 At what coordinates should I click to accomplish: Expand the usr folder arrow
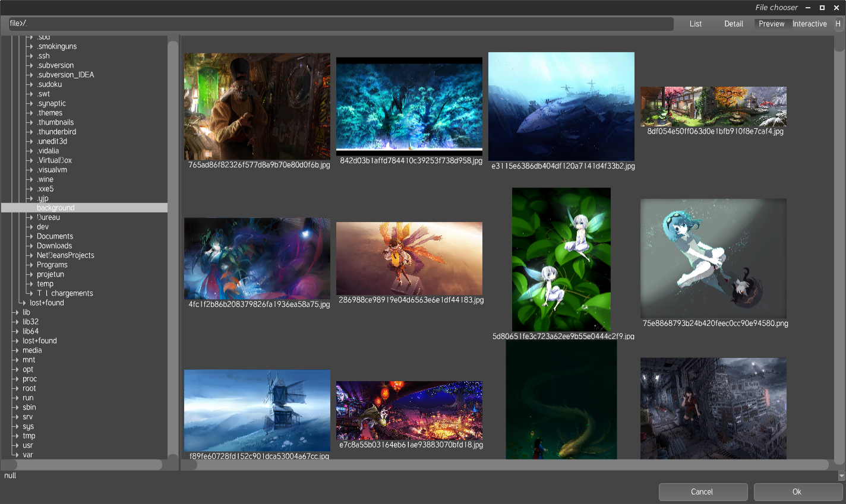click(16, 445)
